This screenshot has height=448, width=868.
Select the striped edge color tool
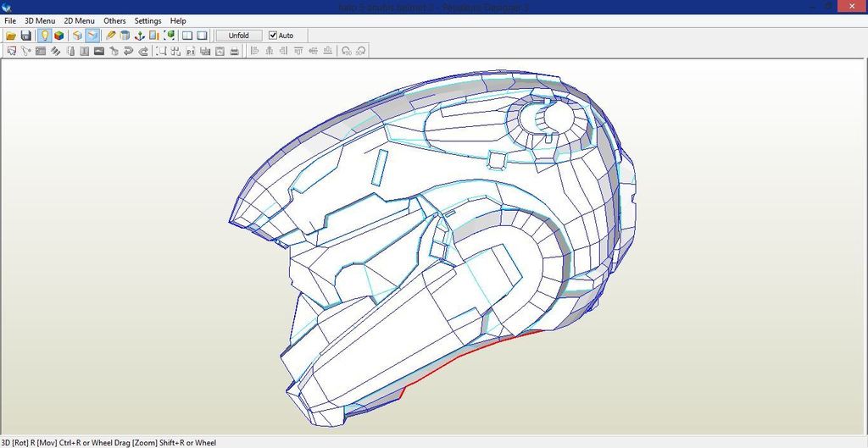tap(55, 52)
